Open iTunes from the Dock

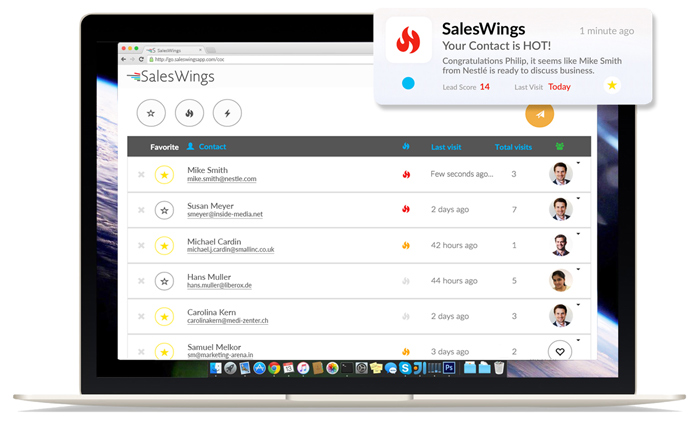point(303,368)
